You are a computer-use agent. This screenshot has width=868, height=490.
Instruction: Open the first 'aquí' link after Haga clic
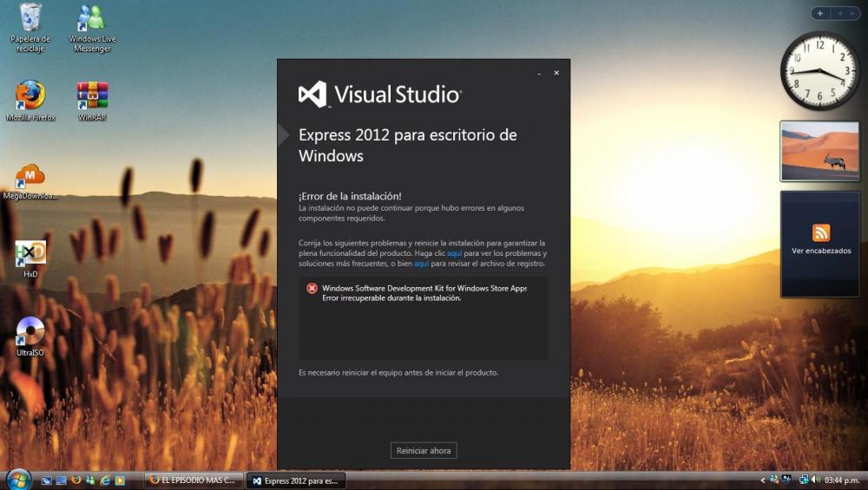[454, 253]
